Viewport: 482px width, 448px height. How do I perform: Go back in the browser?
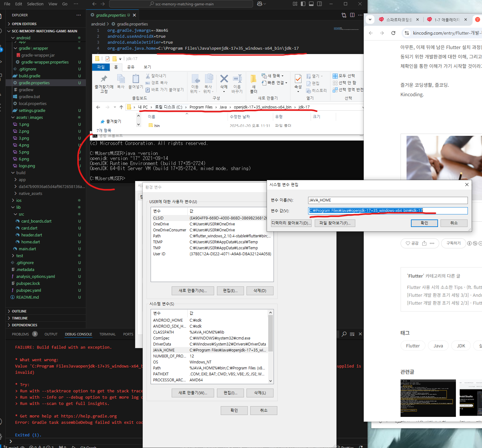pyautogui.click(x=371, y=33)
